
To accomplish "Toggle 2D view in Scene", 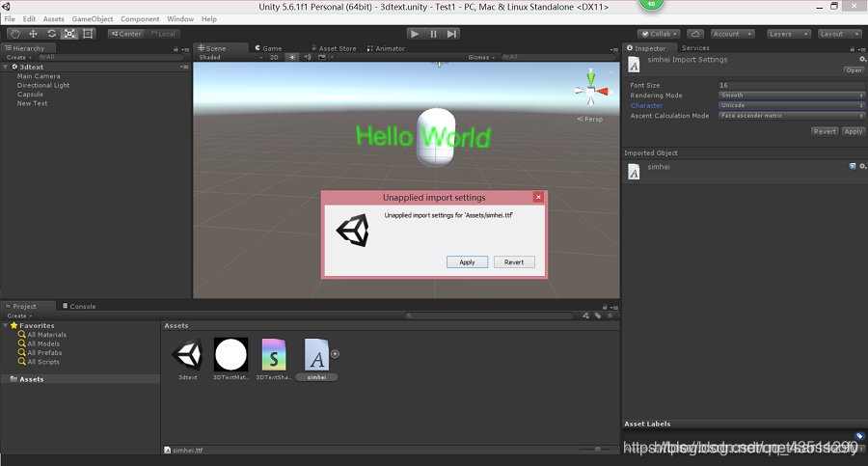I will point(274,57).
